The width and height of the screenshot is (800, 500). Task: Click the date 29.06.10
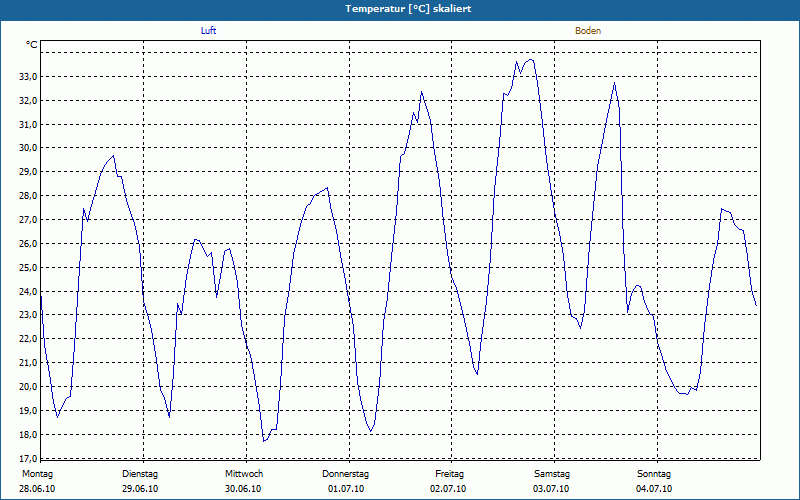click(x=140, y=489)
